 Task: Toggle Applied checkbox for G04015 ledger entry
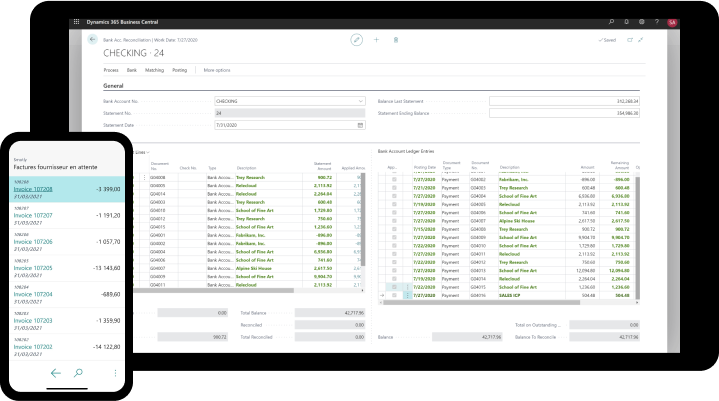394,288
